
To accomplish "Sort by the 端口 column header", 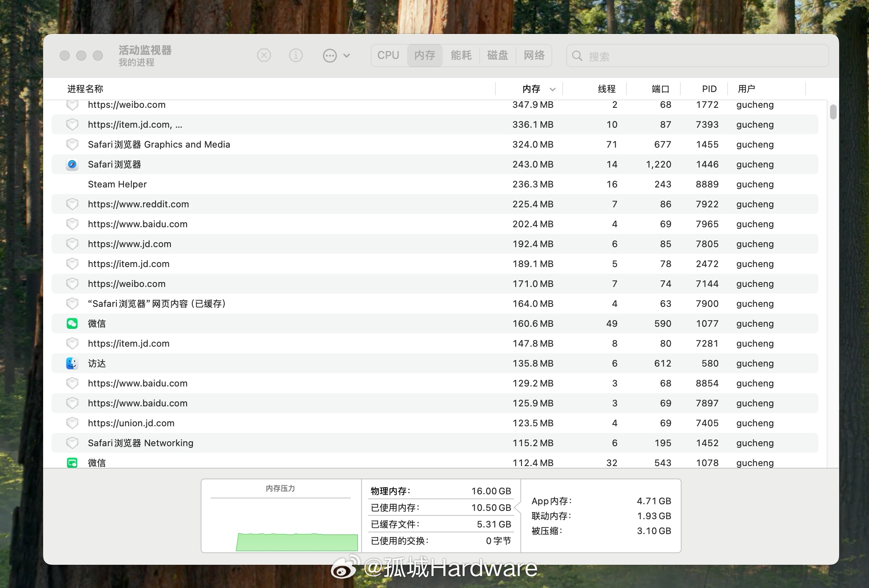I will point(660,89).
